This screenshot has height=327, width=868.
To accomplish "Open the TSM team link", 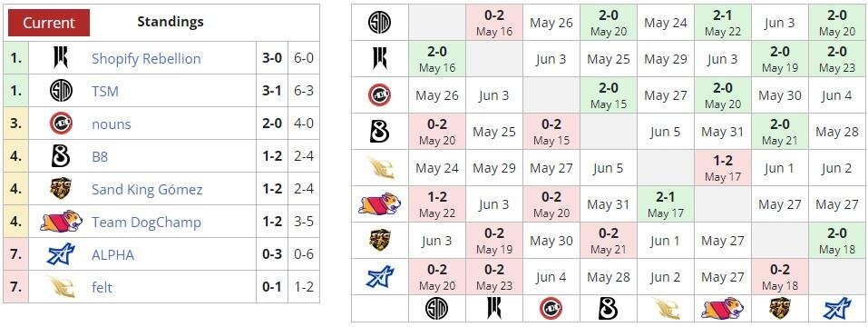I will coord(105,91).
